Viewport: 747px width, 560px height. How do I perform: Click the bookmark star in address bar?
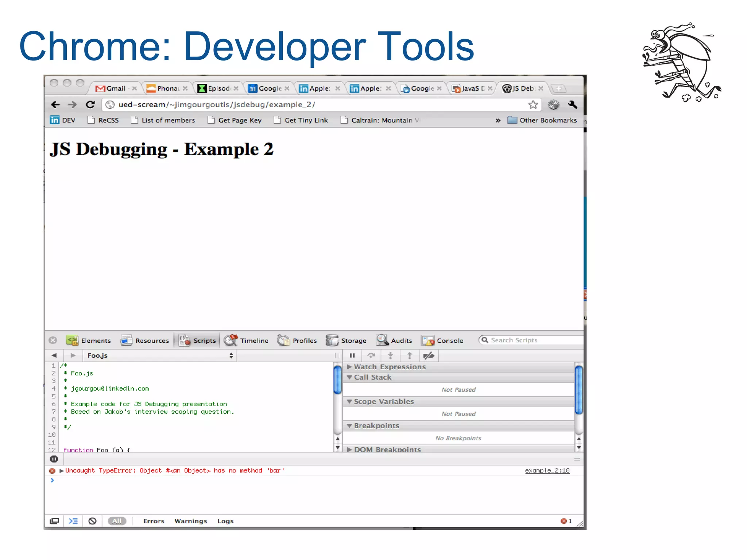pyautogui.click(x=533, y=105)
